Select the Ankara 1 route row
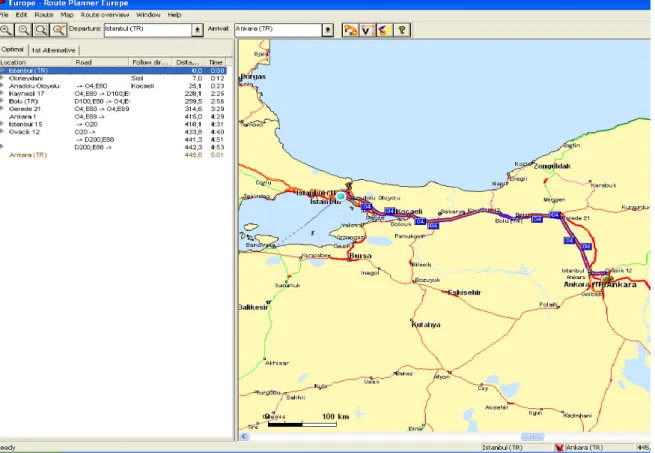The width and height of the screenshot is (655, 453). (x=113, y=117)
